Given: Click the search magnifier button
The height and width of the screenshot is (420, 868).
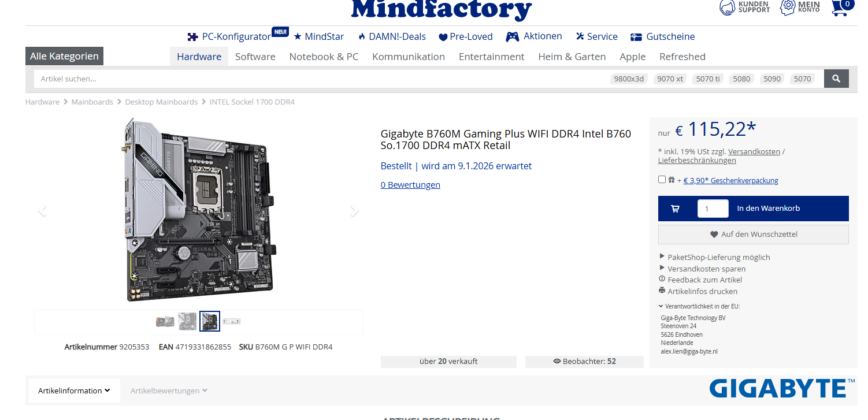Looking at the screenshot, I should (x=836, y=79).
